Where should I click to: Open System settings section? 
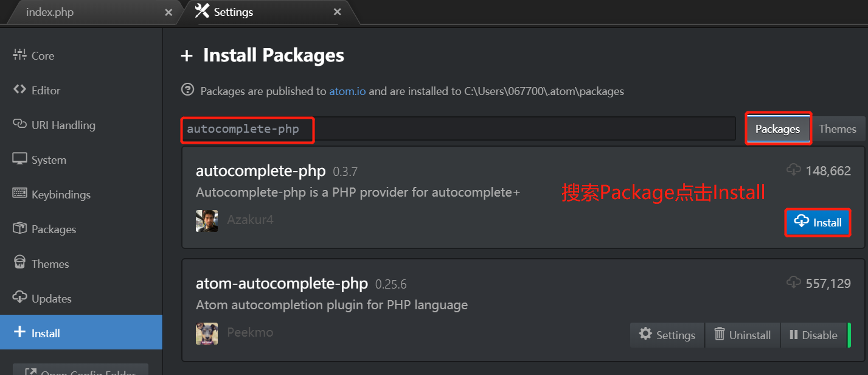49,159
